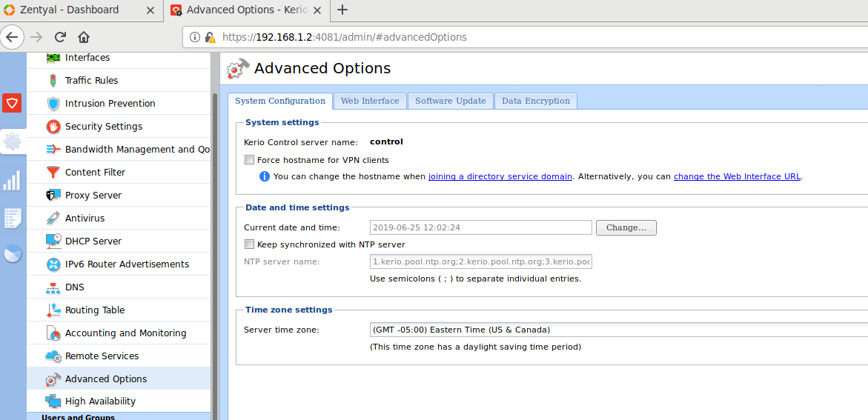Select the gear configuration section icon
The width and height of the screenshot is (868, 420).
coord(12,142)
